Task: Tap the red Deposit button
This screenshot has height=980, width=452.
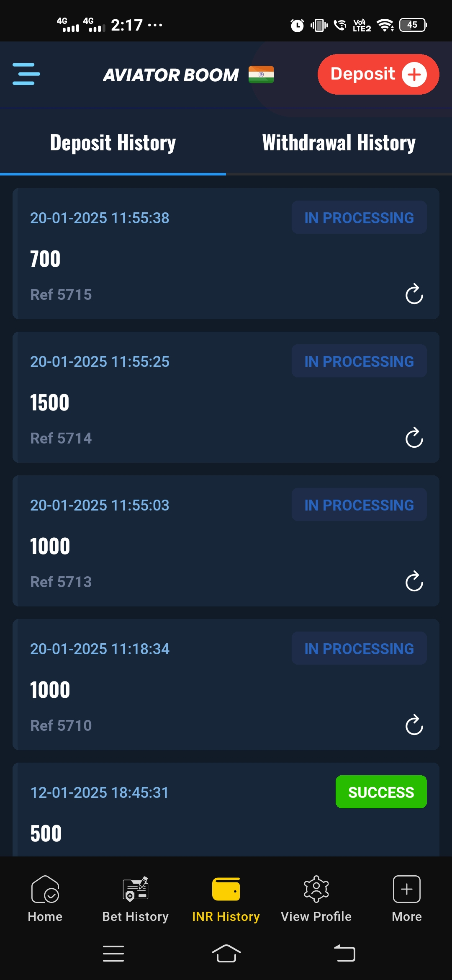Action: click(378, 74)
